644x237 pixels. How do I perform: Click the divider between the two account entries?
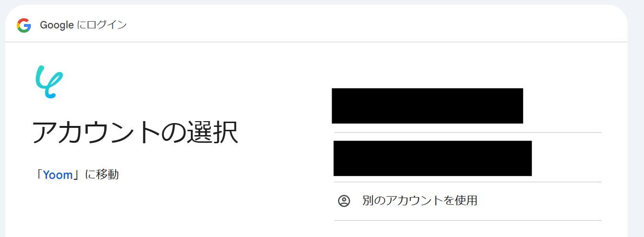coord(467,132)
